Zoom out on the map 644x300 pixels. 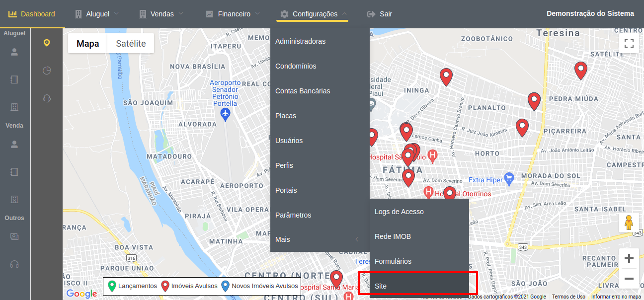pos(629,279)
